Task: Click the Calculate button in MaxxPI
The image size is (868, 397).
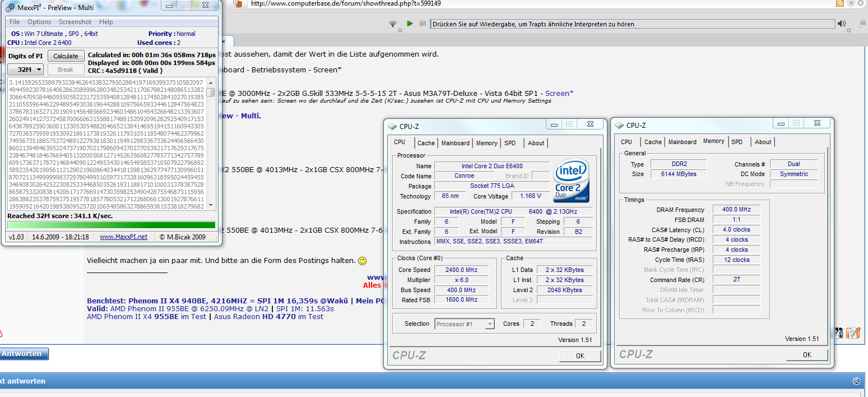Action: pos(66,56)
